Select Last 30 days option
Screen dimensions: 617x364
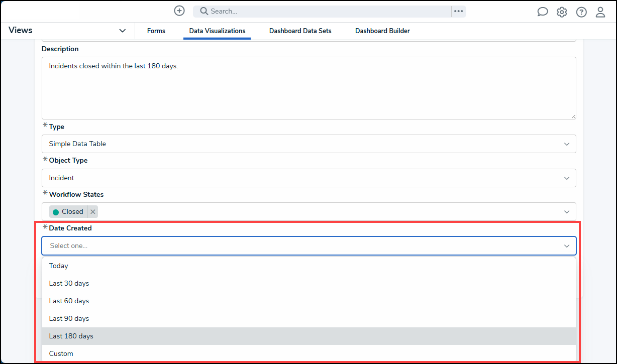[308, 283]
